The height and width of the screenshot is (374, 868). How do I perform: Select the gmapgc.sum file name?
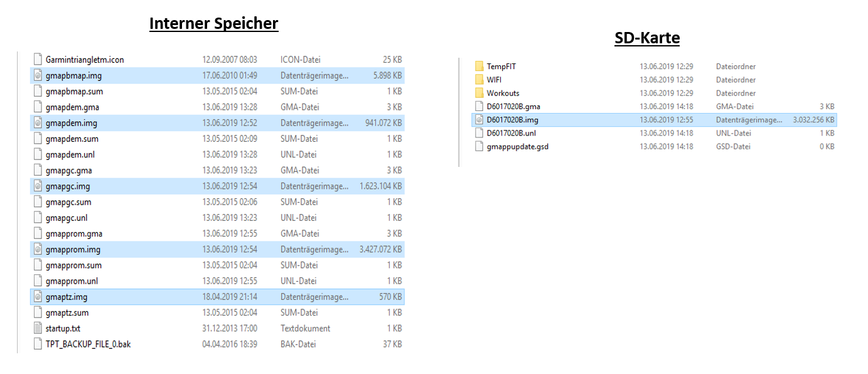(x=68, y=202)
